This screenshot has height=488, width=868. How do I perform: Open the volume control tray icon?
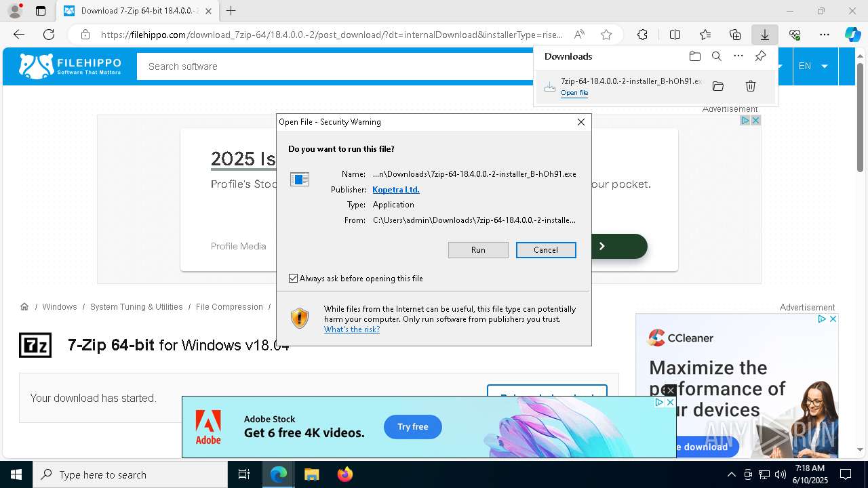[x=781, y=474]
